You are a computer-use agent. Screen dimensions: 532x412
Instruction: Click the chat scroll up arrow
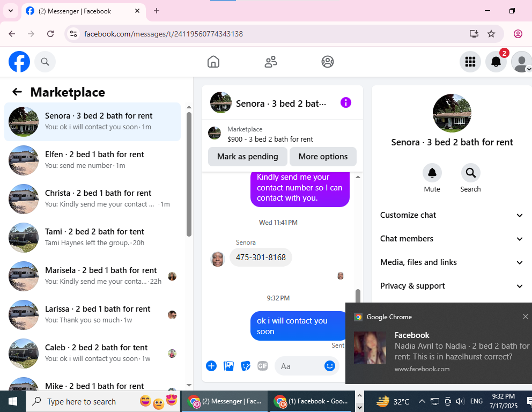pos(358,177)
